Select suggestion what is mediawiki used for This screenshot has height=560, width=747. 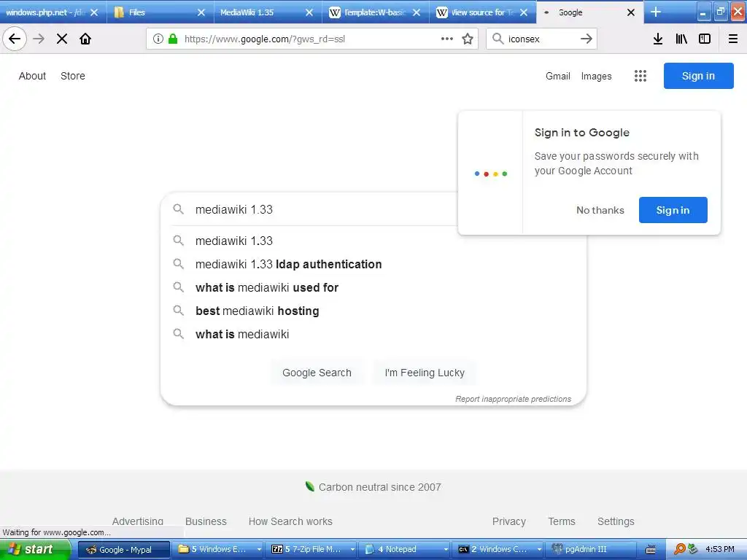point(373,287)
